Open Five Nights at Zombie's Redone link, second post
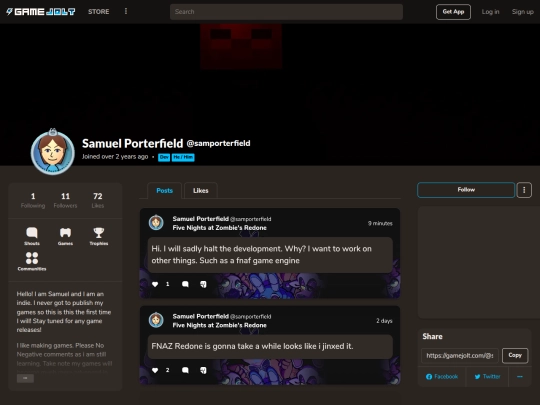This screenshot has width=540, height=405. pos(219,325)
